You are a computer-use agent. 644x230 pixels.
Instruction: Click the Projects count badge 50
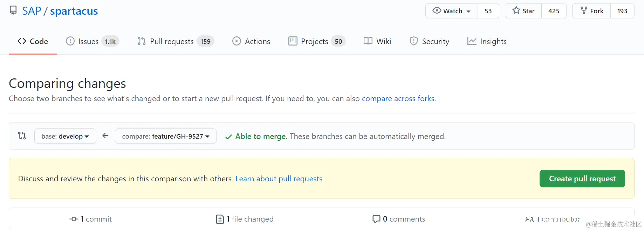coord(338,41)
